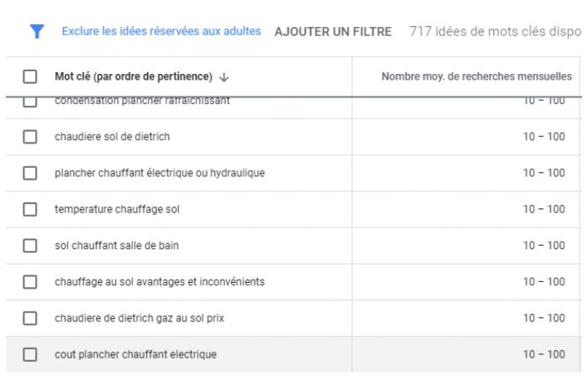
Task: Click Exclure les idées réservées aux adultes filter
Action: click(161, 32)
